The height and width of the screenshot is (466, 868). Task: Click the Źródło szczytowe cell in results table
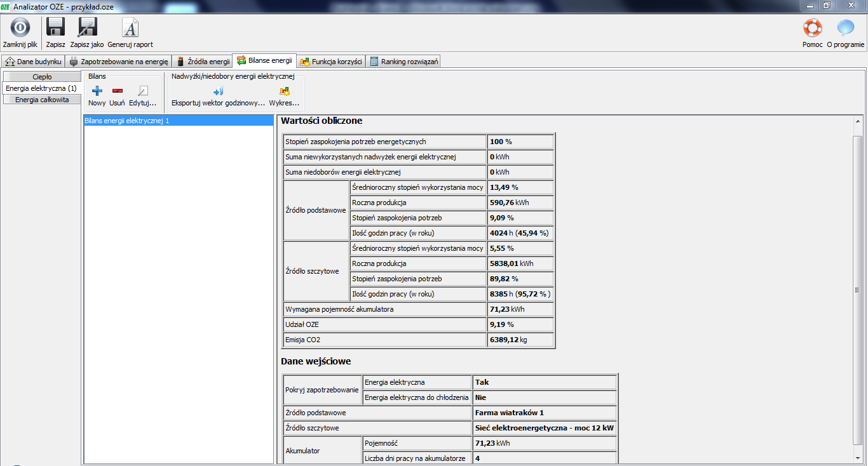(316, 271)
